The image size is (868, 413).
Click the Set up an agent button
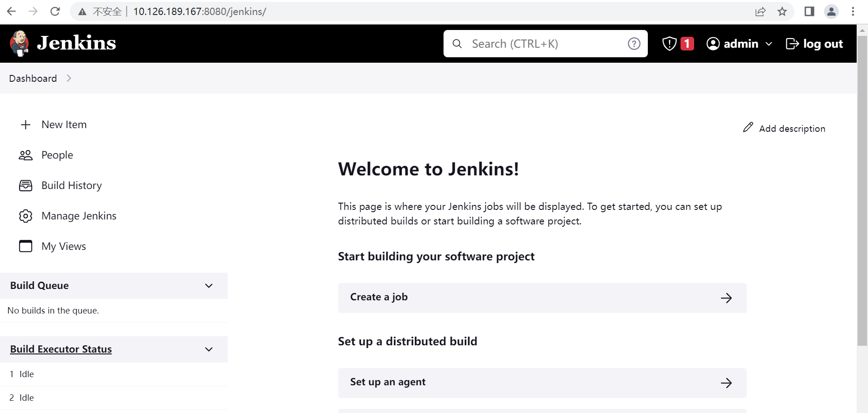(542, 383)
